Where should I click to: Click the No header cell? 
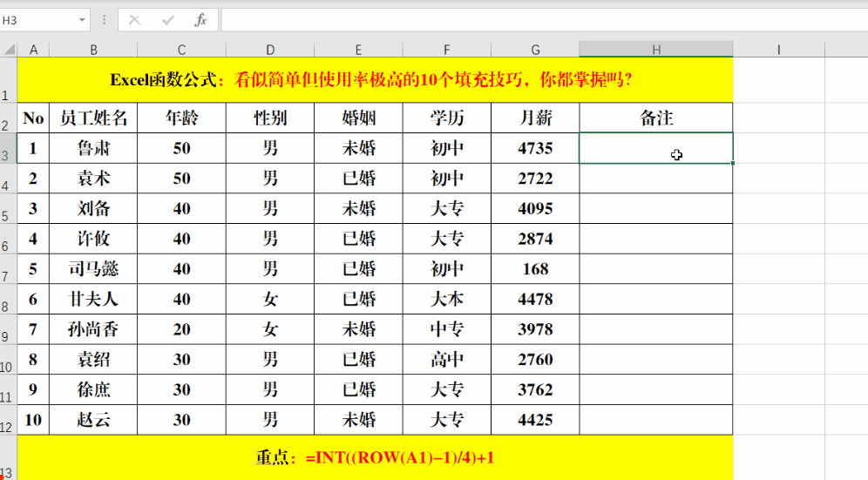tap(33, 118)
